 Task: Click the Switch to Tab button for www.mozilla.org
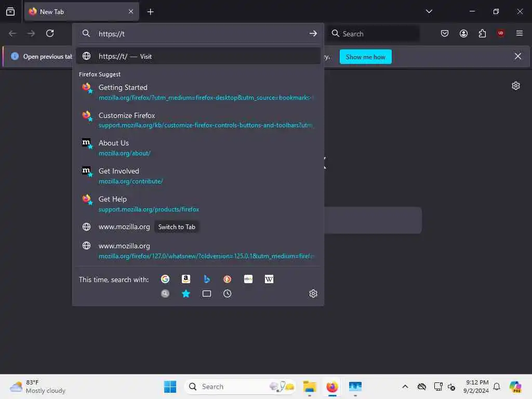[177, 227]
